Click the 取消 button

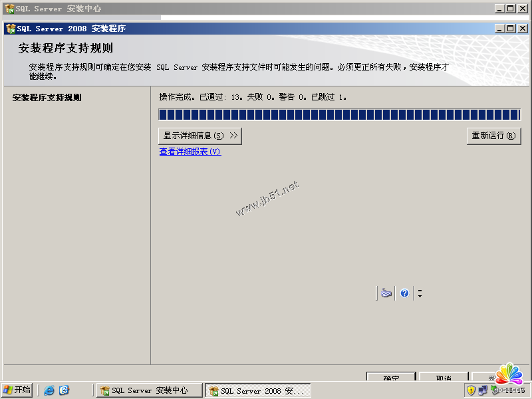pyautogui.click(x=444, y=378)
